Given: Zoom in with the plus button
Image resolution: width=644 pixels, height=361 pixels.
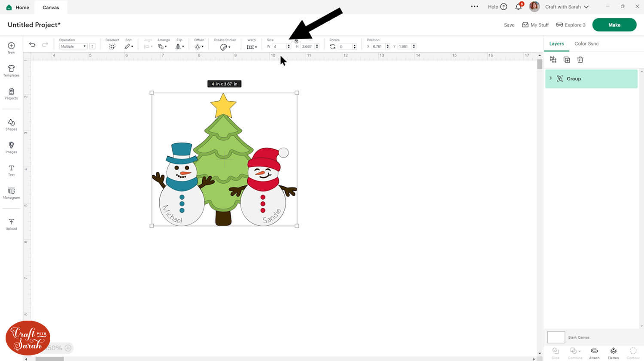Looking at the screenshot, I should pyautogui.click(x=68, y=348).
